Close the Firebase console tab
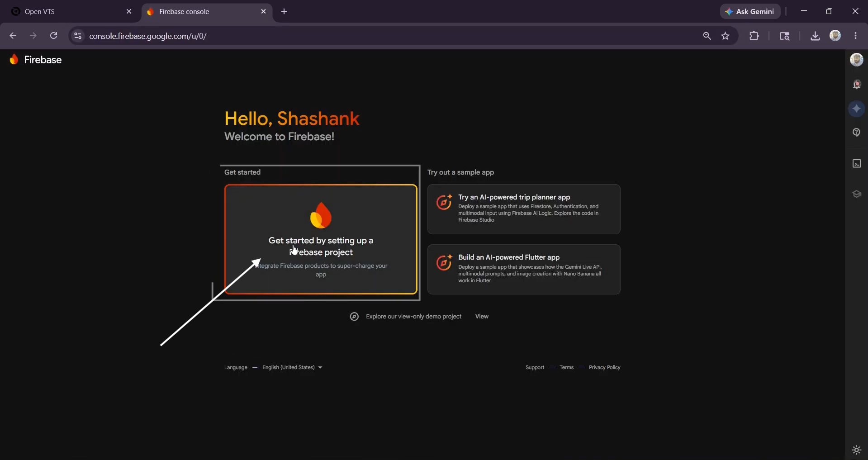868x460 pixels. (263, 11)
